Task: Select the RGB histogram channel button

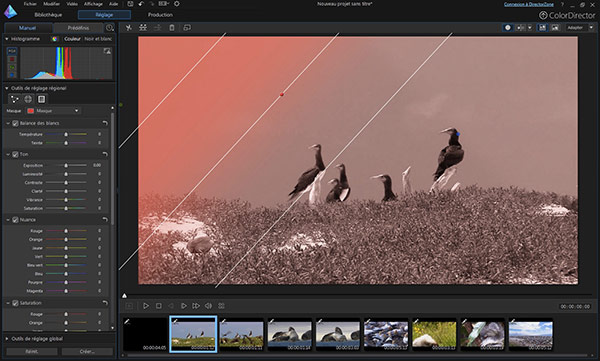Action: click(12, 51)
